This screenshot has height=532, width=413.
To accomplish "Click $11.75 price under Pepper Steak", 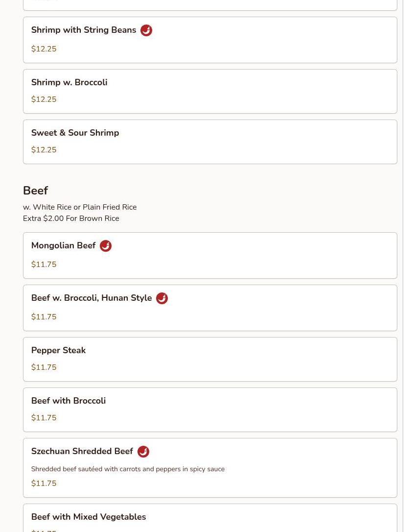I will [x=44, y=367].
